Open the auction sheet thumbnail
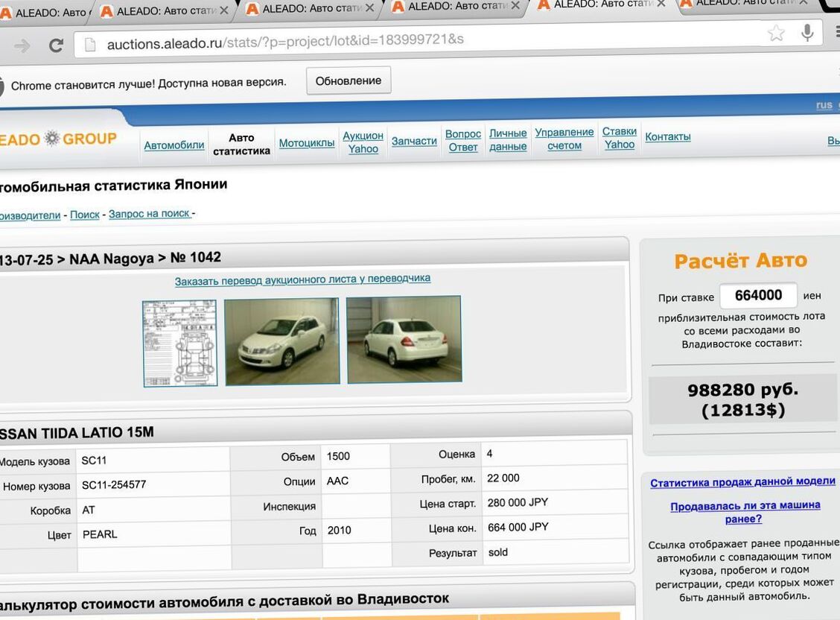This screenshot has height=620, width=840. coord(180,343)
